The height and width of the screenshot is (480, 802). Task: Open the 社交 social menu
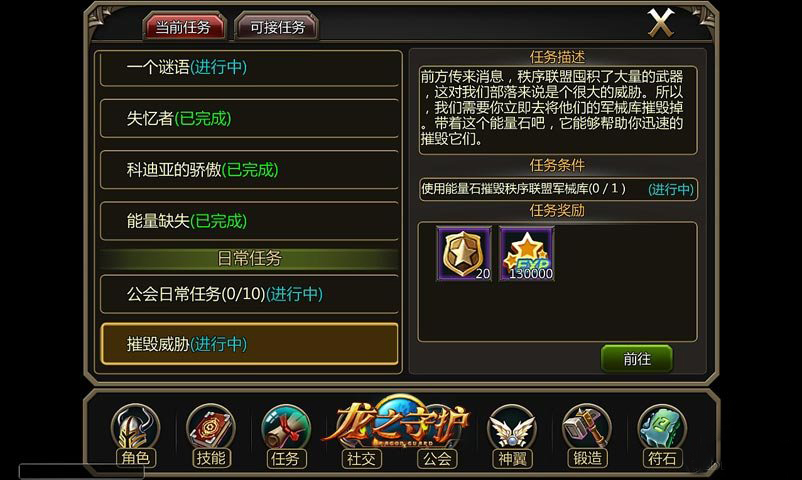pos(361,458)
